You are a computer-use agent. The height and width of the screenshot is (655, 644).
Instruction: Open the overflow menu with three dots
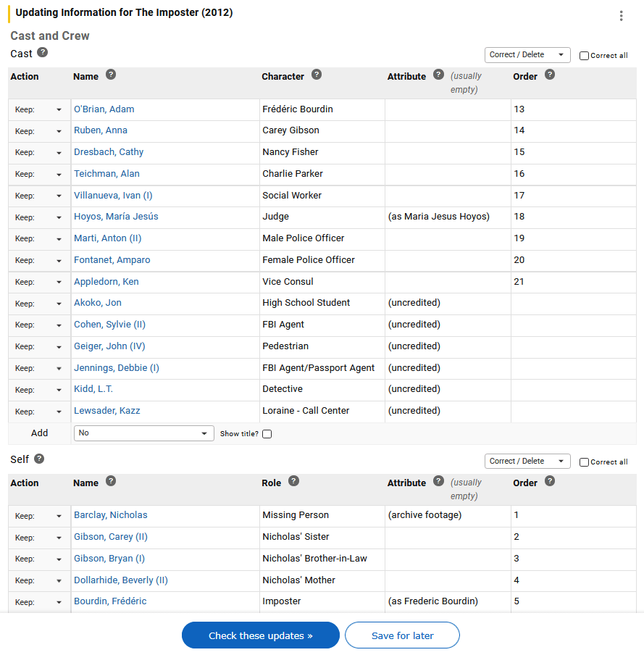[621, 15]
